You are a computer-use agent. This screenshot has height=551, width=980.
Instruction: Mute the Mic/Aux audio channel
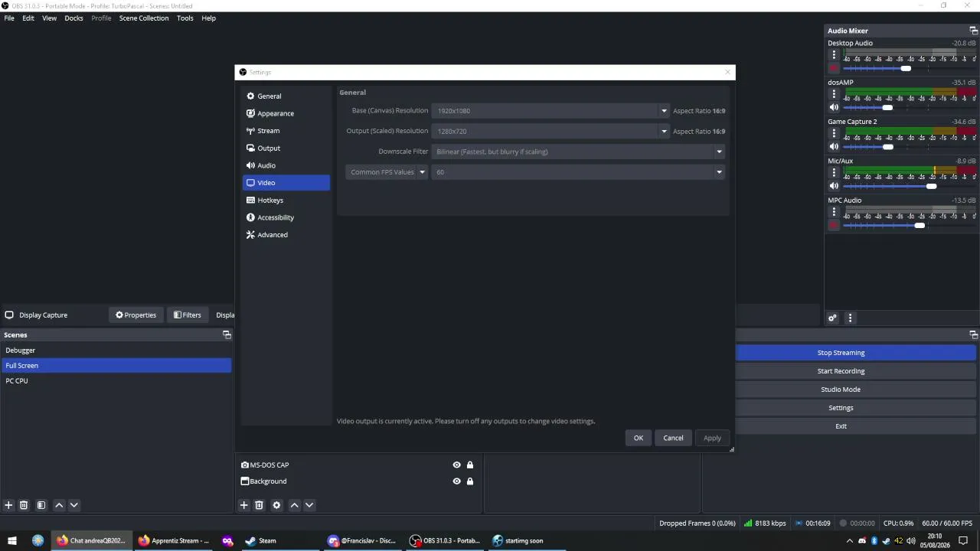[x=835, y=186]
